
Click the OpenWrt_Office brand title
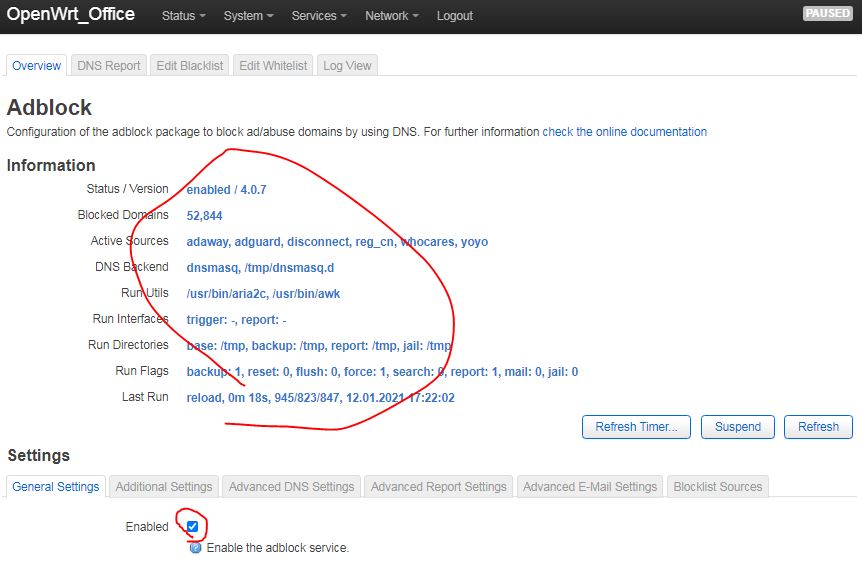pyautogui.click(x=71, y=15)
